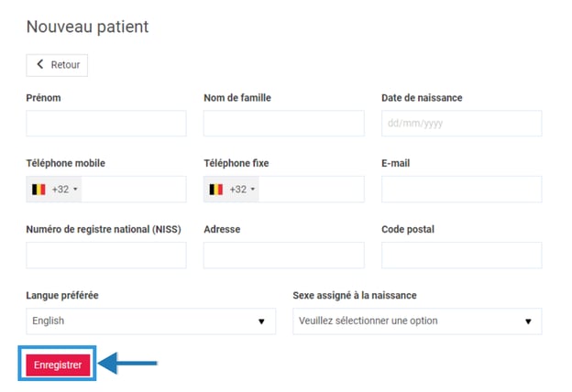Click the arrow of the sex select
The height and width of the screenshot is (392, 572).
(x=528, y=321)
